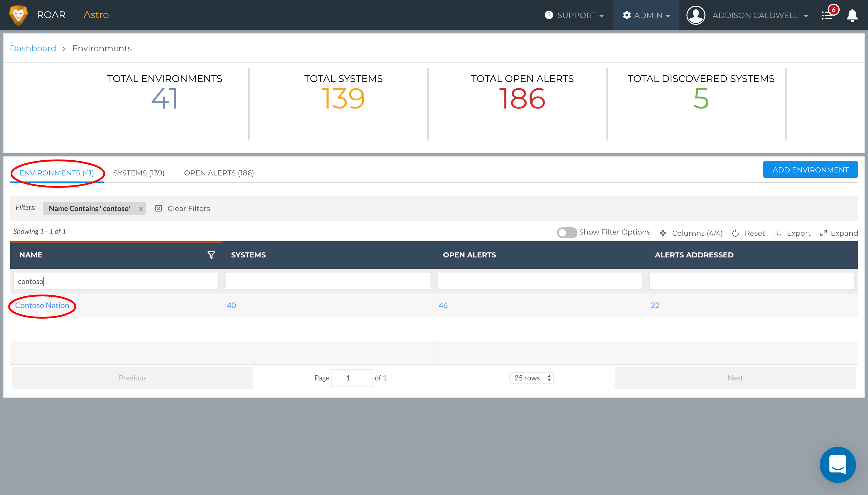868x495 pixels.
Task: Open the task list icon with badge 6
Action: pyautogui.click(x=827, y=15)
